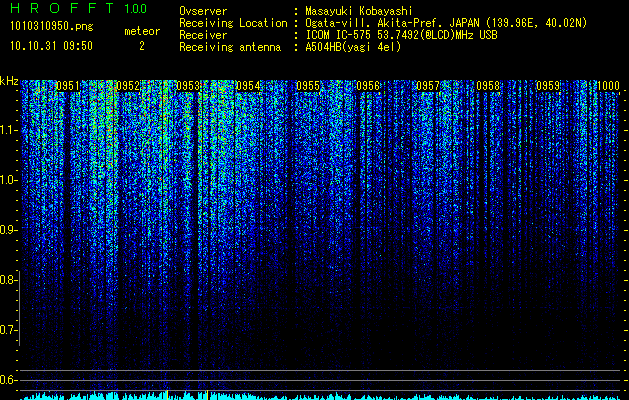Screen dimensions: 629x400
Task: Select the observer name Masayuki Kobayashi
Action: [x=358, y=11]
